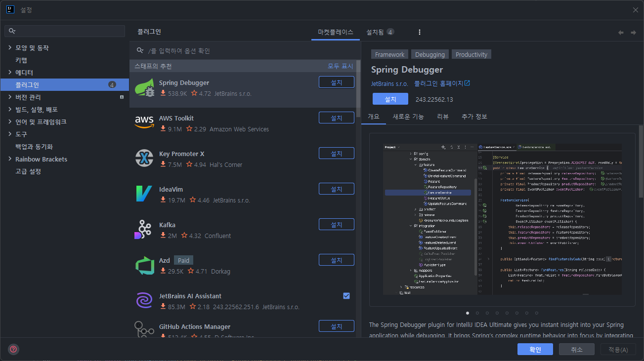644x361 pixels.
Task: Select the last screenshot carousel dot
Action: point(537,313)
